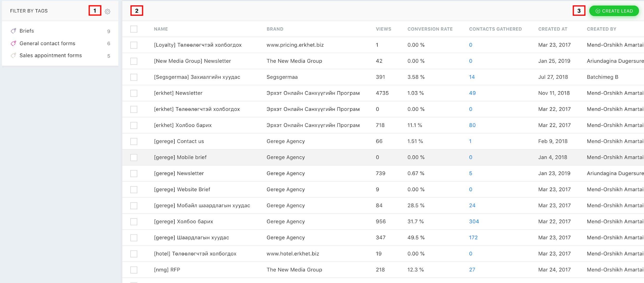Click the 49 contacts gathered link
The width and height of the screenshot is (644, 283).
pyautogui.click(x=472, y=93)
